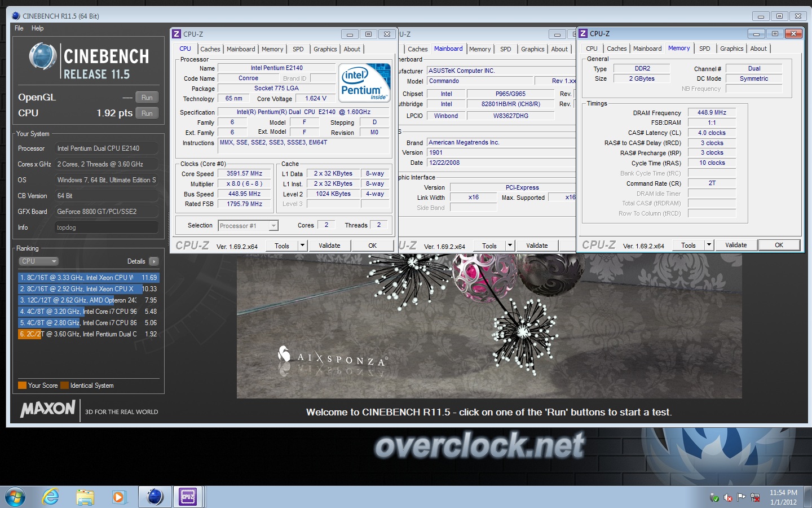Select ranking row 12C/12T AMD Opteron
The height and width of the screenshot is (508, 812).
89,300
